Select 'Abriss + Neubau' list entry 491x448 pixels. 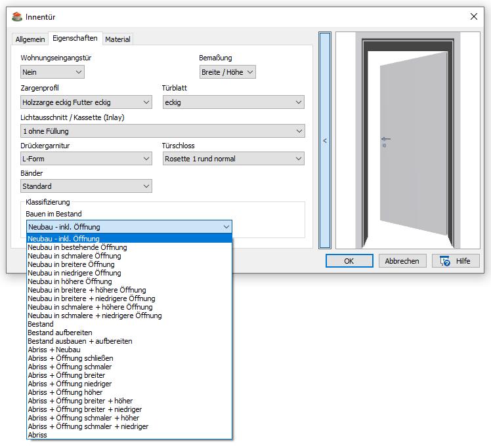click(x=54, y=350)
